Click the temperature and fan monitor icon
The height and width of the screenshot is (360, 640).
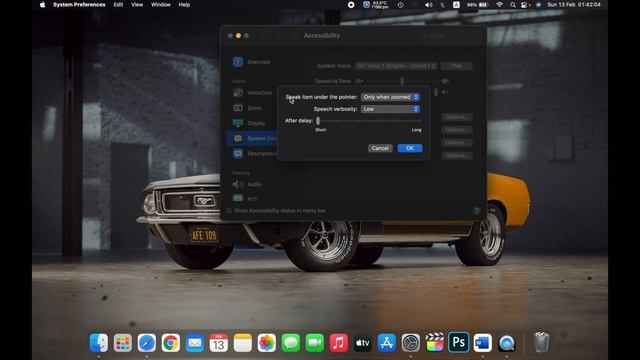pos(375,5)
